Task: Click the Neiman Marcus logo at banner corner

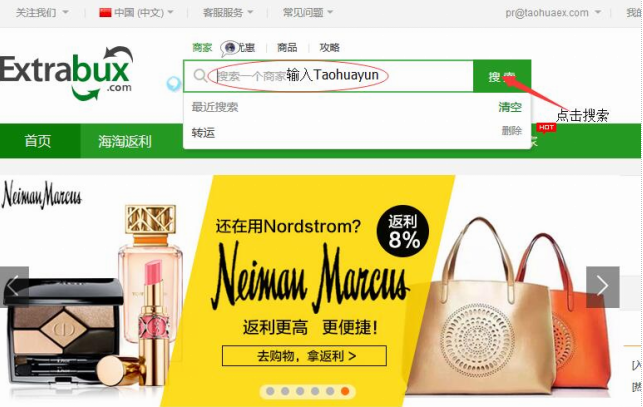Action: click(x=41, y=195)
